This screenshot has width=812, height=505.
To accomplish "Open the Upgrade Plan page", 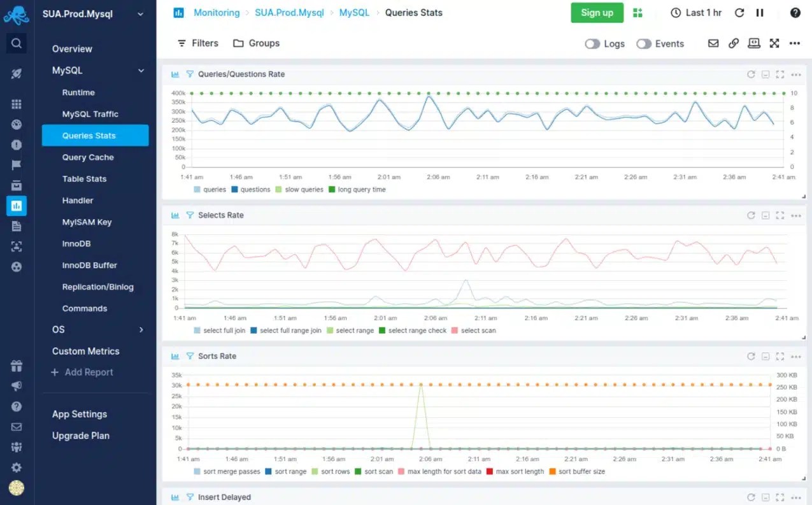I will click(80, 436).
